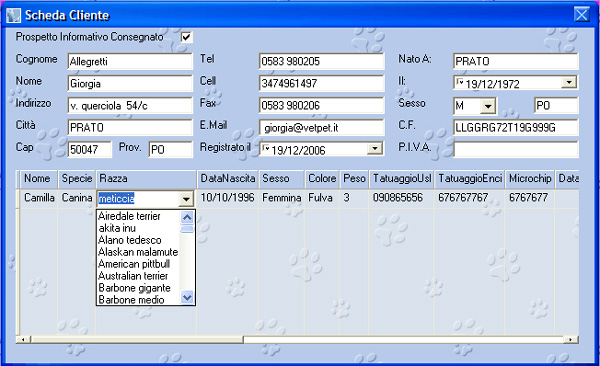Open the Registrato il date dropdown arrow
This screenshot has width=600, height=366.
click(375, 149)
